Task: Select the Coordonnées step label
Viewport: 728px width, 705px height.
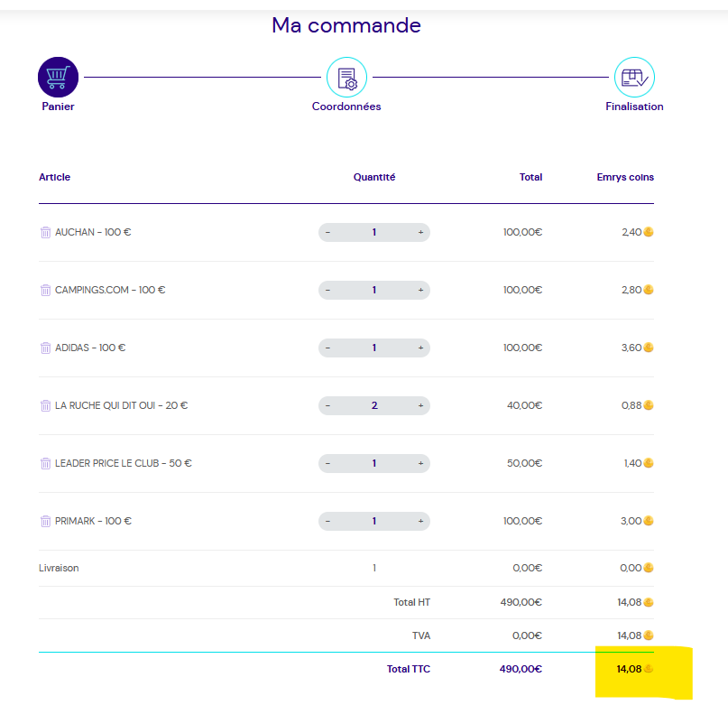Action: pos(346,107)
